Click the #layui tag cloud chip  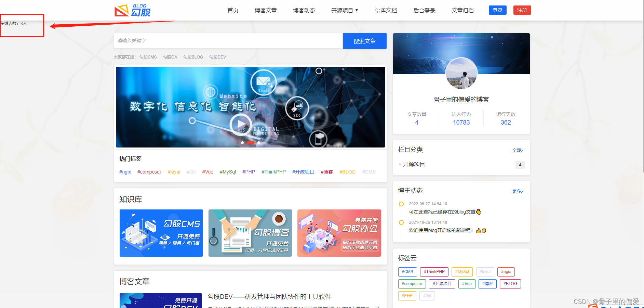[485, 272]
